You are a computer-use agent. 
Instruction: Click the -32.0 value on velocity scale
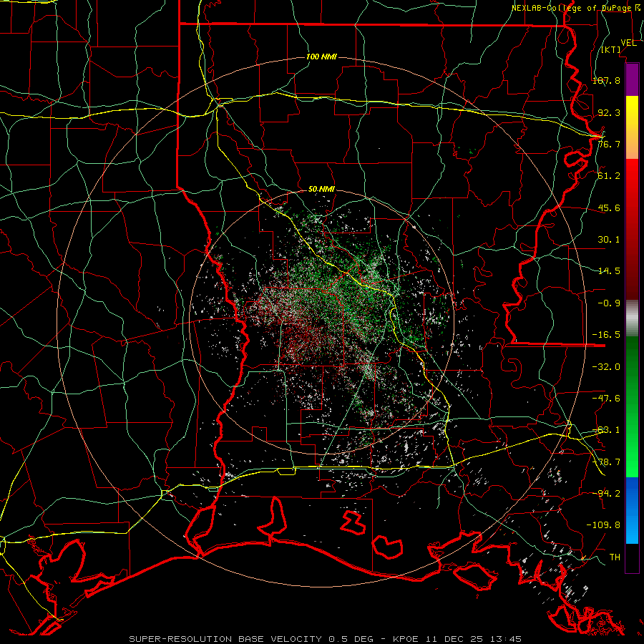tap(606, 367)
